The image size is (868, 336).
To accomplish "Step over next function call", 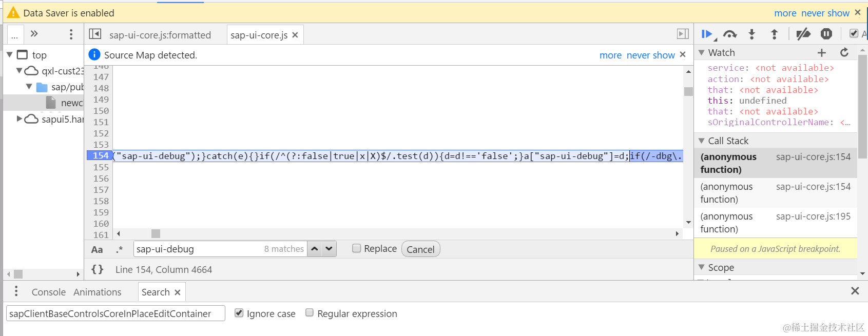I will [x=730, y=34].
